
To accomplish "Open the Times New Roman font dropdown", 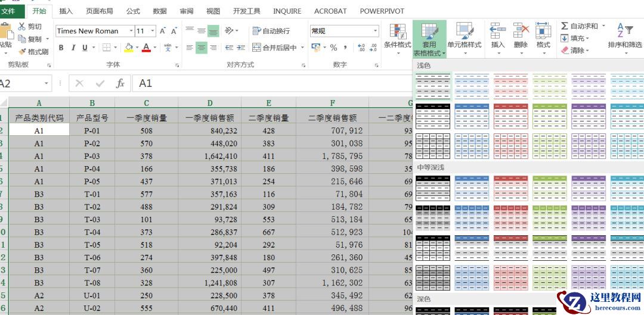I will point(128,31).
